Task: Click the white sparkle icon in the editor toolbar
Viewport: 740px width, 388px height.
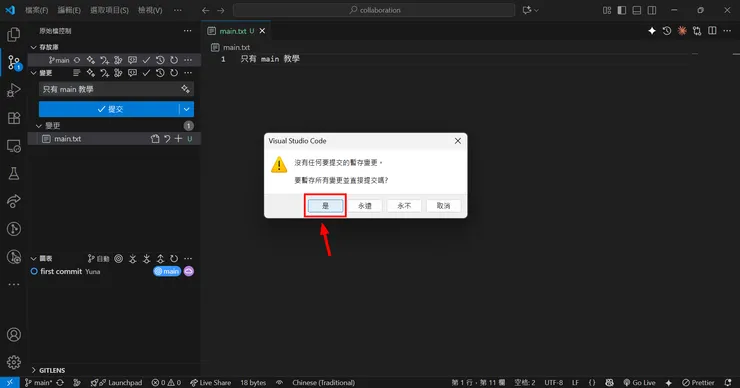Action: (652, 31)
